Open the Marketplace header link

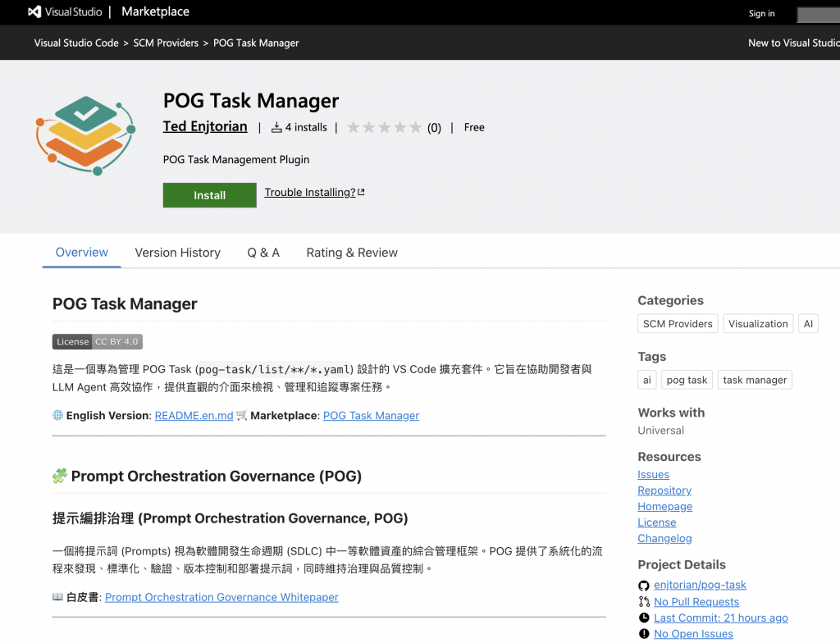coord(155,11)
